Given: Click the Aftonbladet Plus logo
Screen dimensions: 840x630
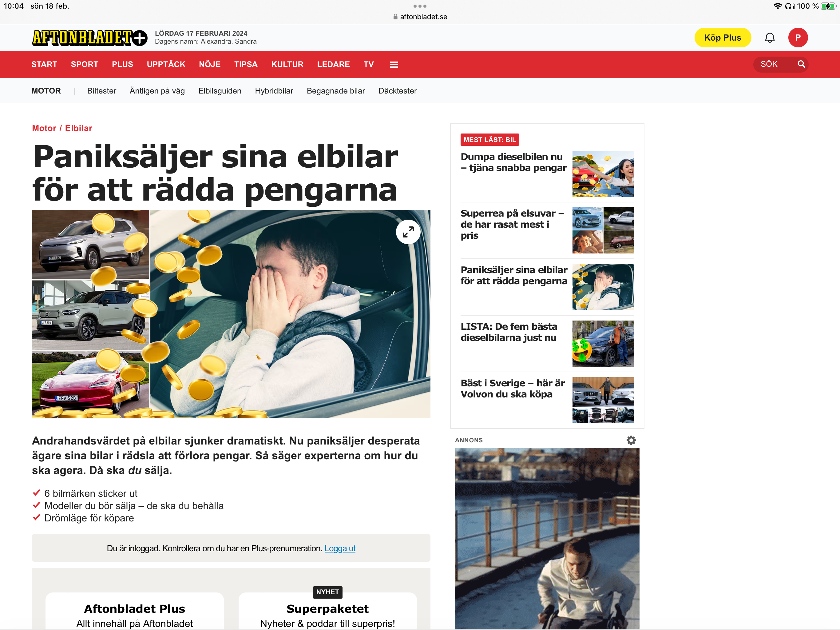Looking at the screenshot, I should click(89, 38).
